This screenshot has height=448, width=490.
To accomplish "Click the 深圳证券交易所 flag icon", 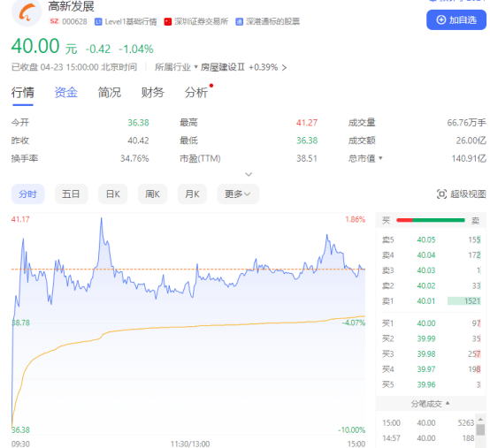I will click(168, 21).
